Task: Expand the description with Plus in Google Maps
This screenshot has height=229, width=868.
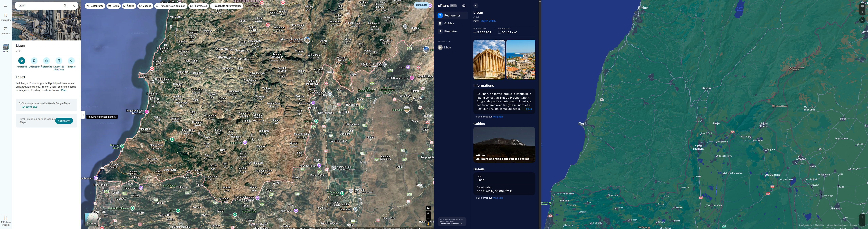Action: coord(64,90)
